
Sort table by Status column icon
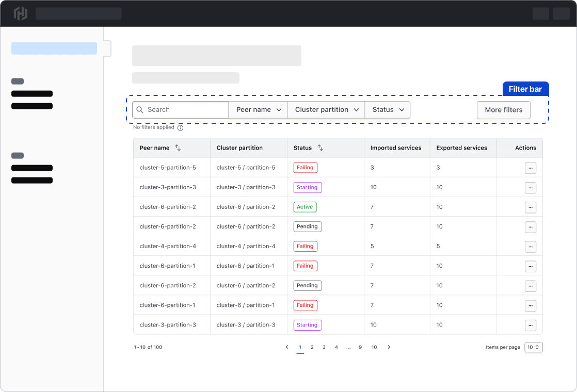click(320, 148)
